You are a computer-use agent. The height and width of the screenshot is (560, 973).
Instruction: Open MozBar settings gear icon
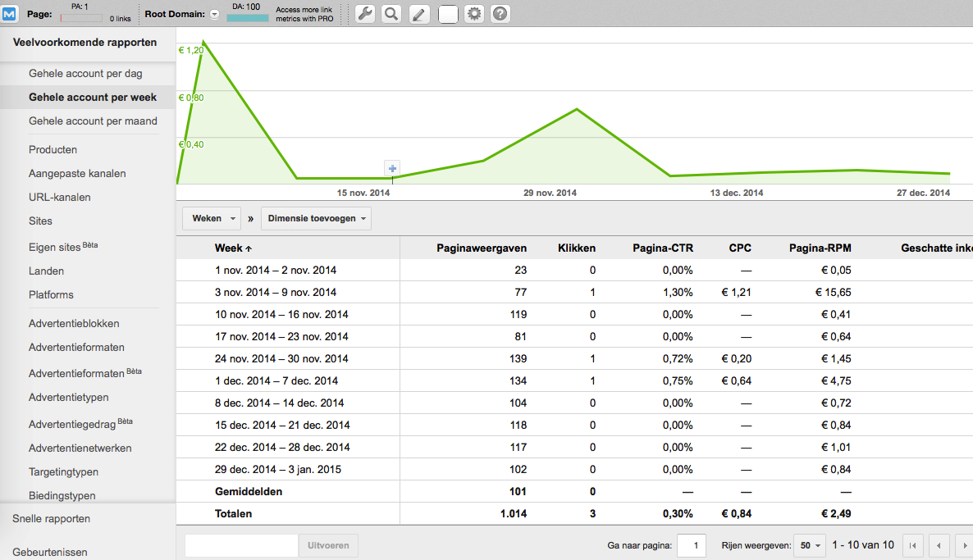coord(474,14)
